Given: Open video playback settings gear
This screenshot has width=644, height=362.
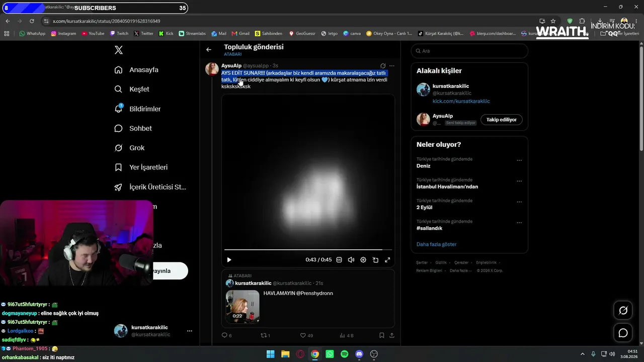Looking at the screenshot, I should [363, 260].
